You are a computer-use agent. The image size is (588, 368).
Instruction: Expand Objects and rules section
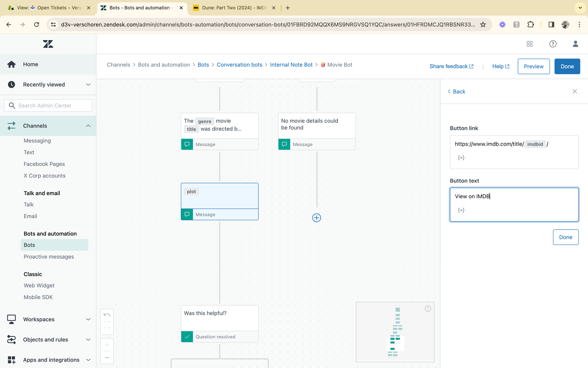88,340
